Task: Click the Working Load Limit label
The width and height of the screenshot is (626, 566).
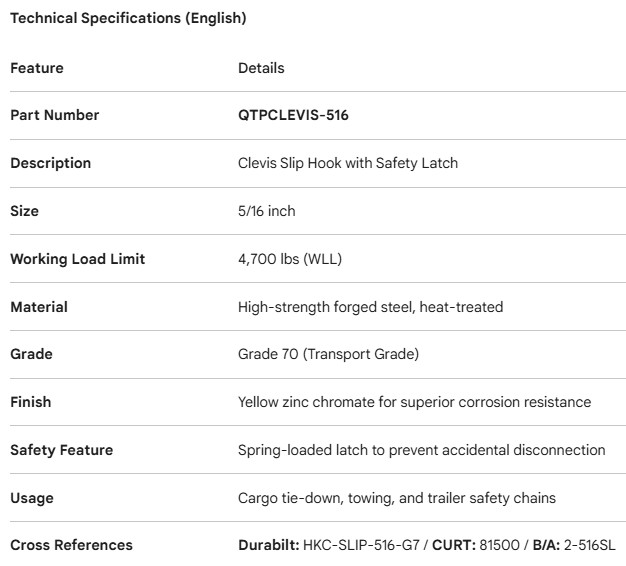Action: pyautogui.click(x=78, y=259)
